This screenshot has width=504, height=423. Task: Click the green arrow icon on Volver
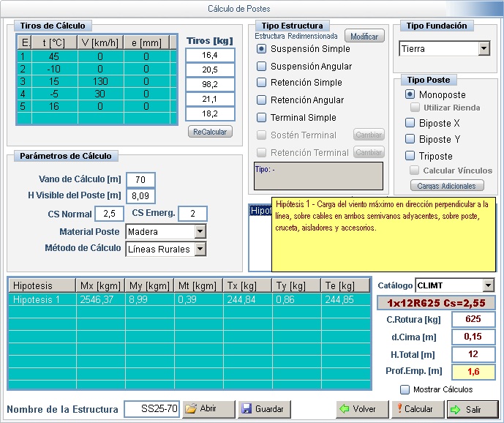(x=345, y=409)
